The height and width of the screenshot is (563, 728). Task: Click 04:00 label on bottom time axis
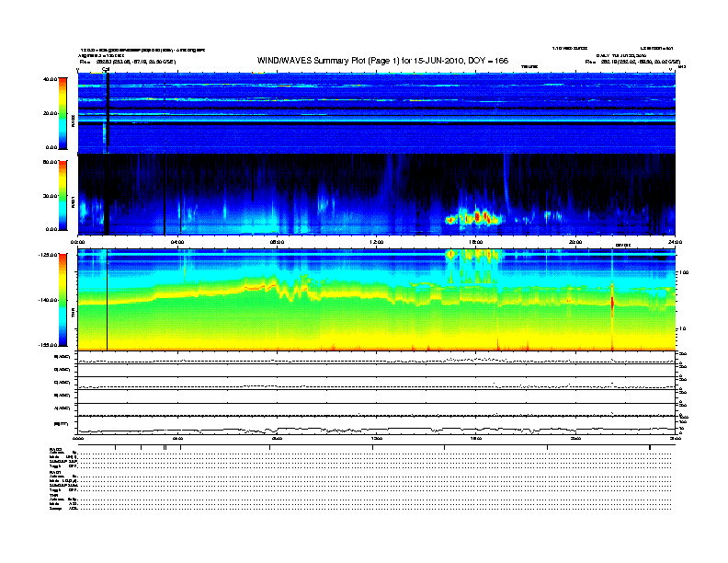(177, 438)
